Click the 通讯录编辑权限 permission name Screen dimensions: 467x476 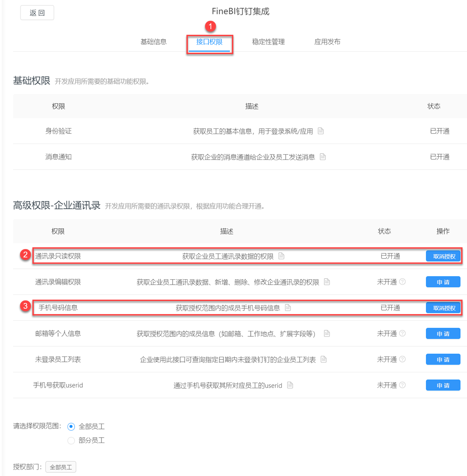click(x=58, y=282)
